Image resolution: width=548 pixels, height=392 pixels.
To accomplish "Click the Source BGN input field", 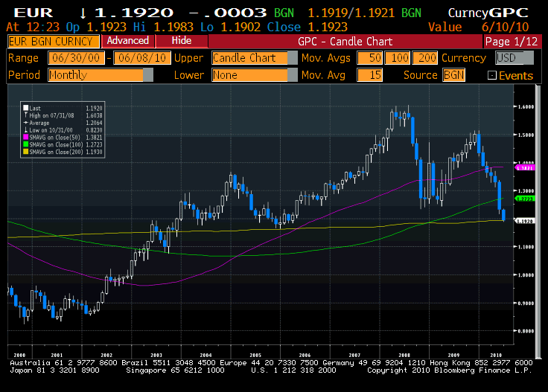I will tap(453, 75).
